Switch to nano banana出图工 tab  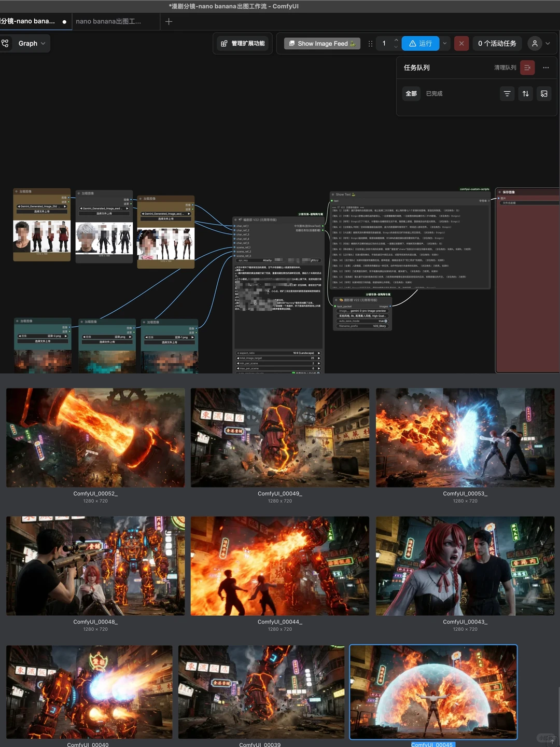[x=108, y=21]
